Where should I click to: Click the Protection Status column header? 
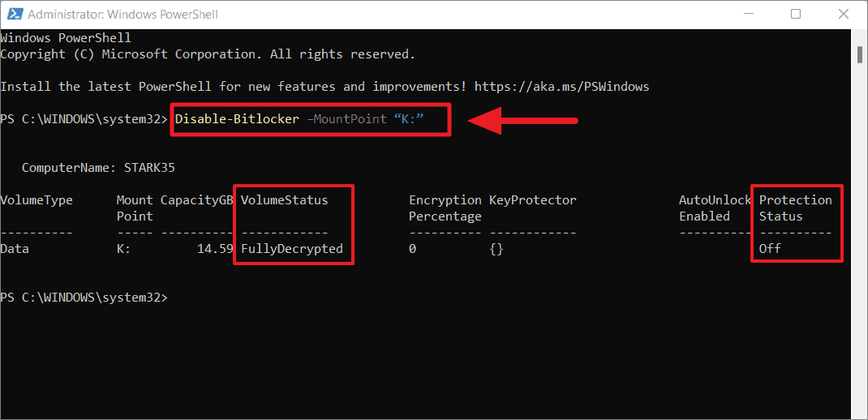795,208
